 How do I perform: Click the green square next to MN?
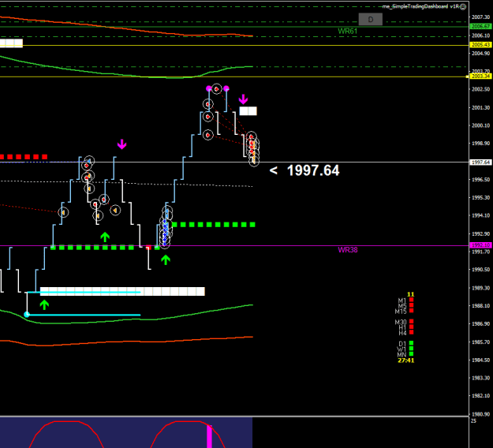pyautogui.click(x=411, y=354)
